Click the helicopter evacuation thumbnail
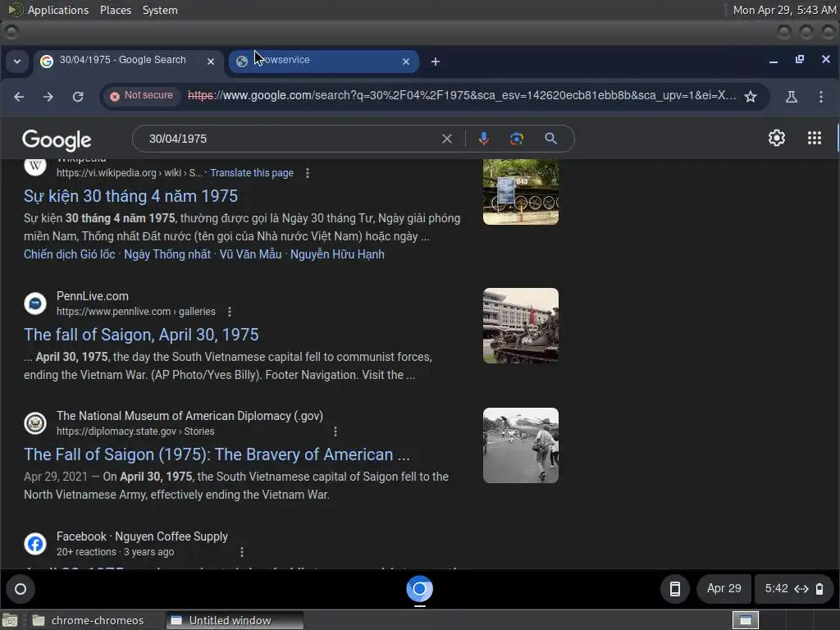Image resolution: width=840 pixels, height=630 pixels. click(521, 445)
